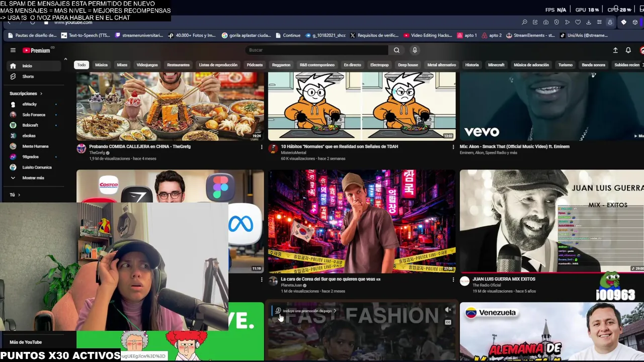644x362 pixels.
Task: Click the Bobicraft subscription avatar
Action: coord(13,125)
